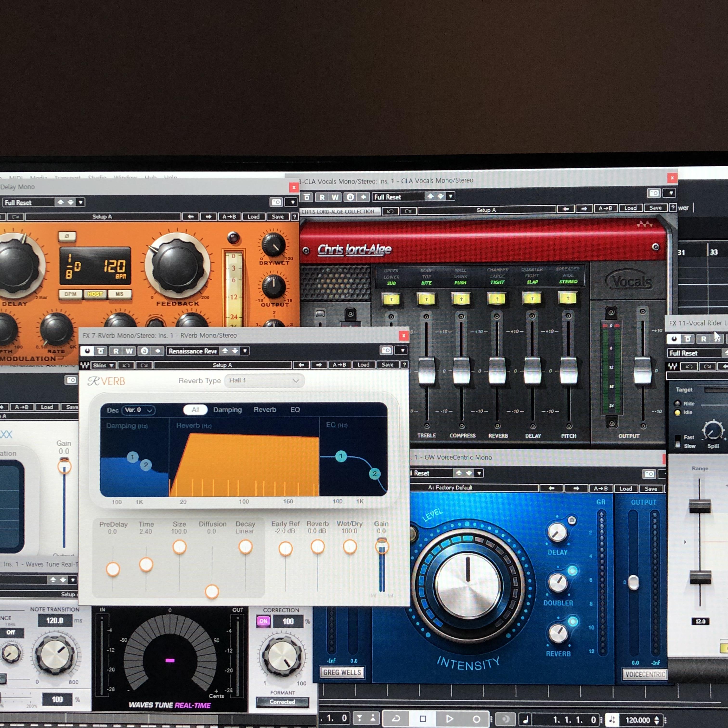Click A→B copy button in RVerb toolbar
Screen dimensions: 728x728
click(339, 365)
